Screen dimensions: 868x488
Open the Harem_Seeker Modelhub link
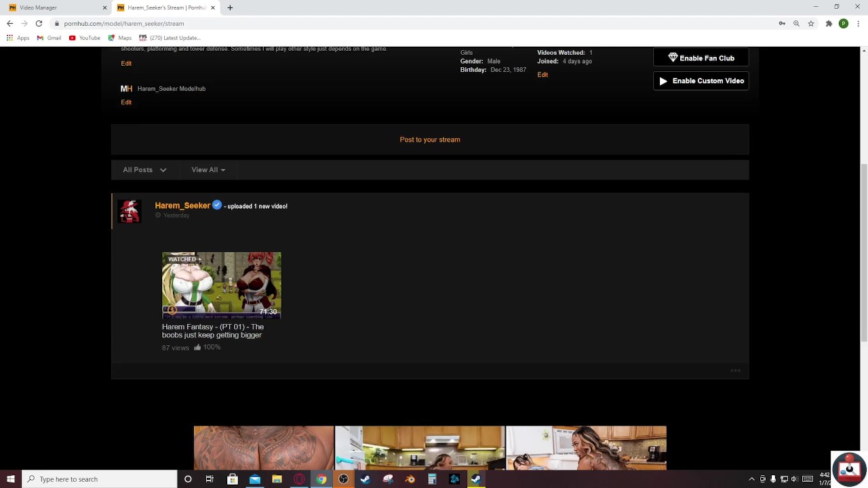pyautogui.click(x=171, y=89)
